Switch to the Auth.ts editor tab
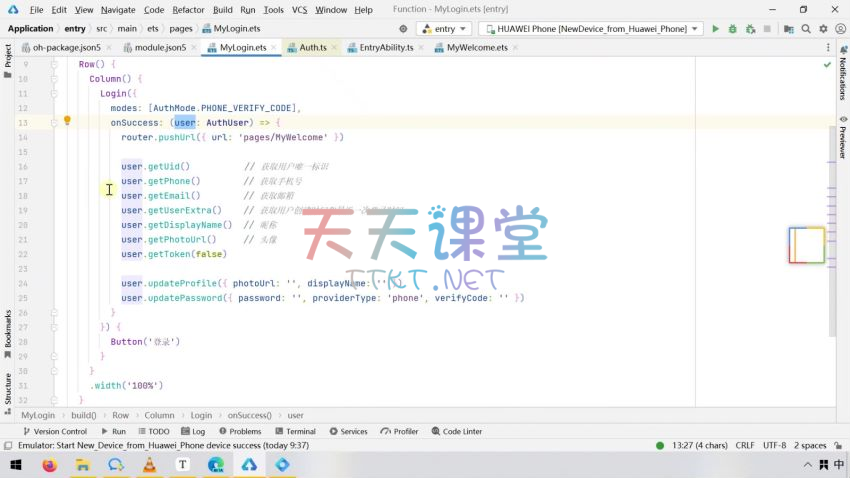850x478 pixels. [x=312, y=47]
